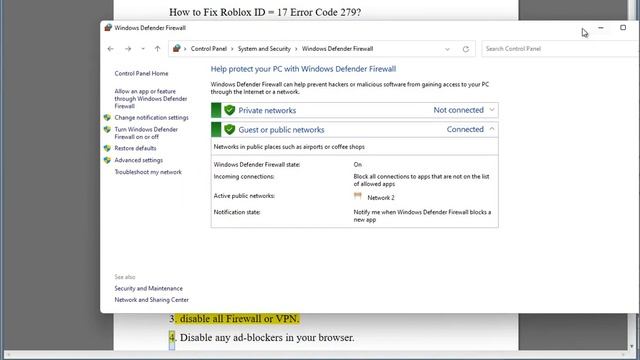Open Allow an app or feature link
The image size is (640, 360).
tap(151, 99)
